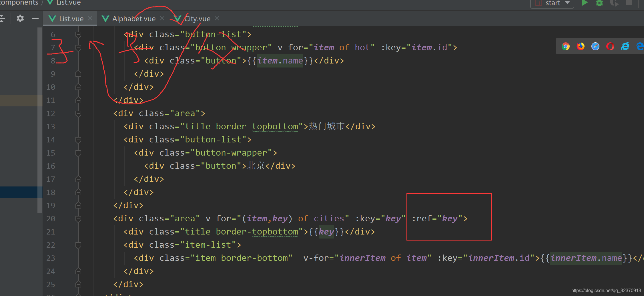This screenshot has width=644, height=296.
Task: Collapse code fold marker on line 6
Action: pos(78,35)
